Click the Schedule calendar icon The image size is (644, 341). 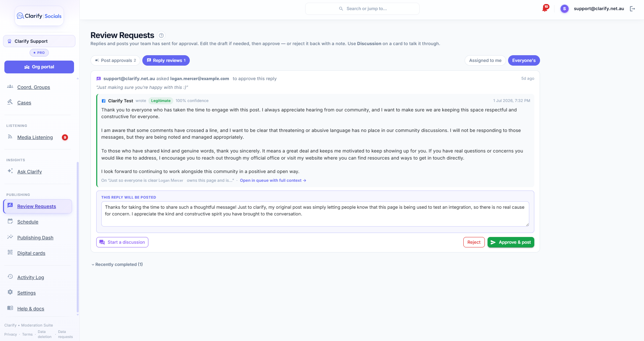pyautogui.click(x=10, y=221)
